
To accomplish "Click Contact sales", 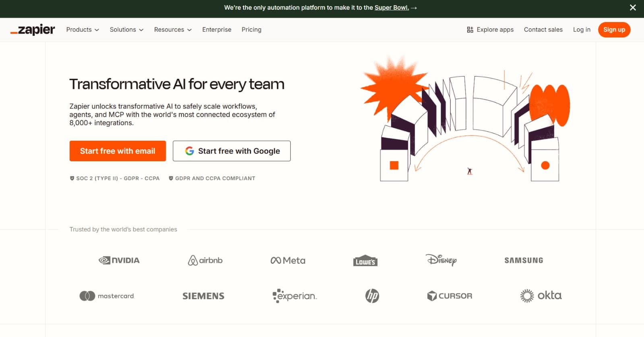I will [x=543, y=30].
